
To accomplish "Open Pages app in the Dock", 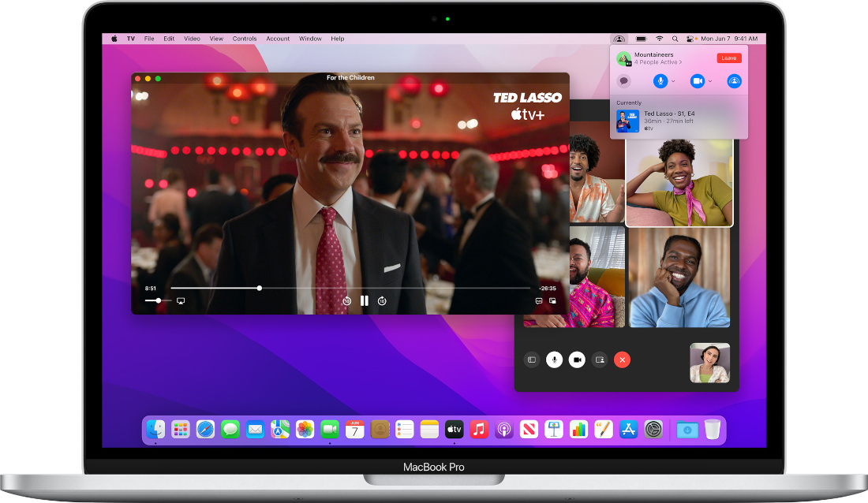I will (604, 430).
